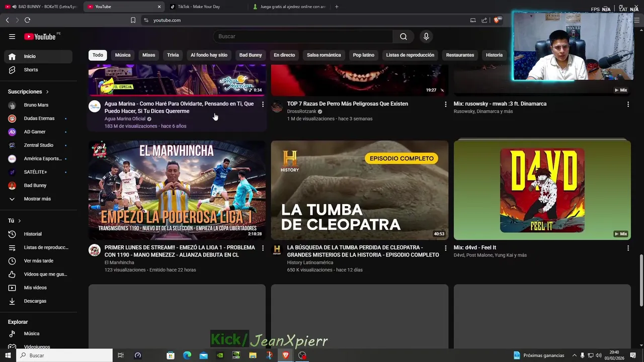
Task: Select Al fondo hay sitio chip
Action: (x=209, y=55)
